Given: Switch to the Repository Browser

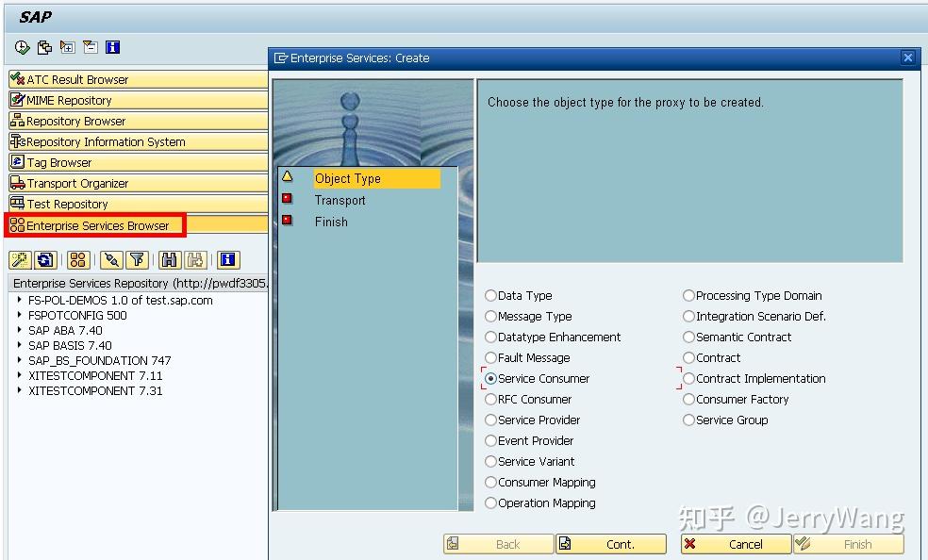Looking at the screenshot, I should (x=75, y=121).
